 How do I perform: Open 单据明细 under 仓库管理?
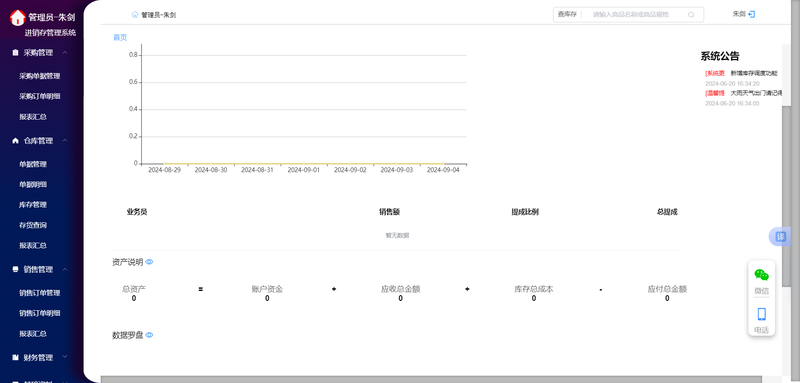[33, 185]
